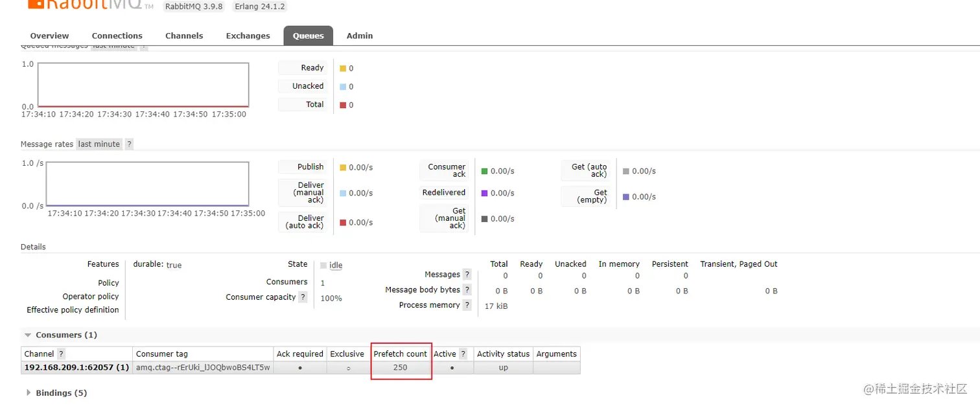Click purple swatch next to Redelivered rate
Image resolution: width=980 pixels, height=408 pixels.
(x=484, y=193)
